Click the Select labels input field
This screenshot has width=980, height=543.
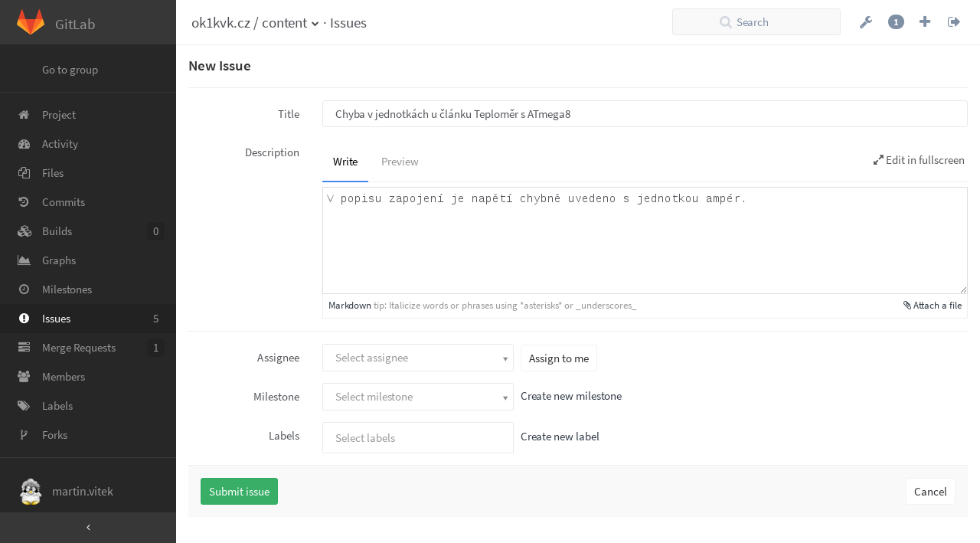coord(418,438)
